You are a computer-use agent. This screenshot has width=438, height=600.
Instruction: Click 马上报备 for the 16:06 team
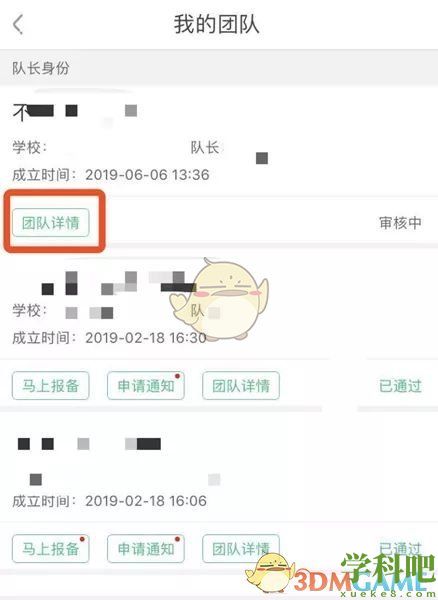(x=51, y=549)
